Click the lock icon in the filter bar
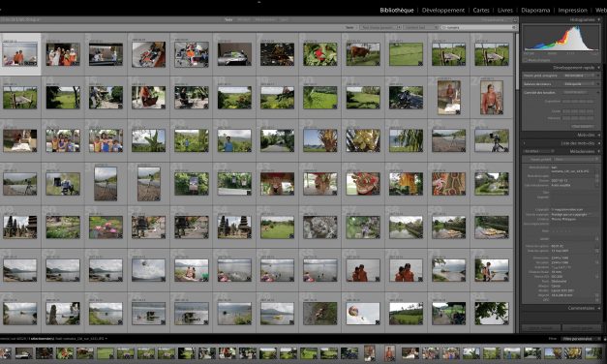 tap(515, 19)
